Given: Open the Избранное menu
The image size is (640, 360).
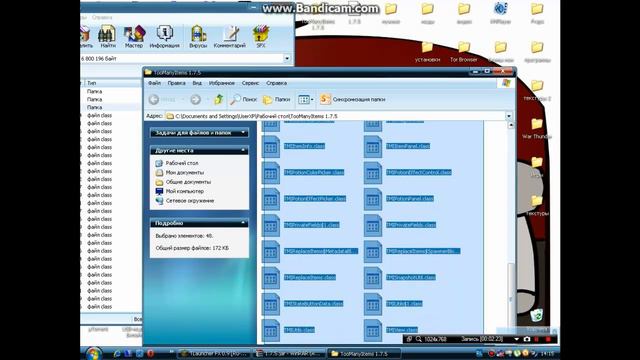Looking at the screenshot, I should coord(222,83).
